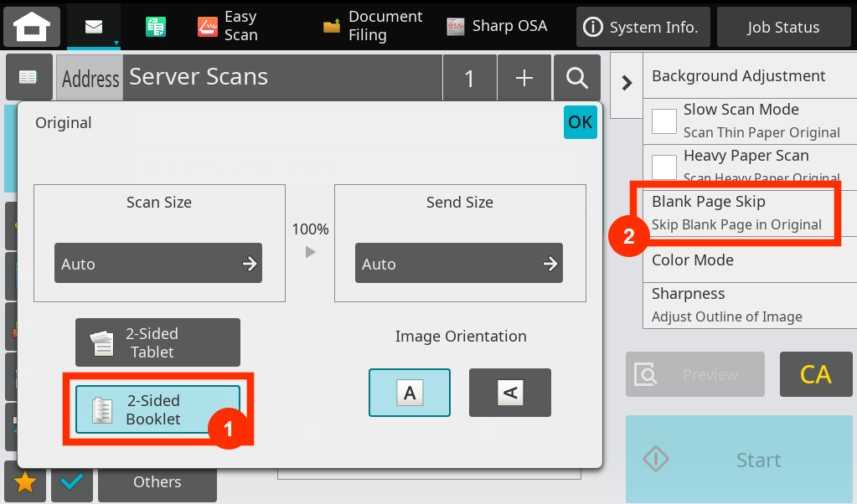Go to the Home screen icon
The width and height of the screenshot is (857, 504).
[x=32, y=27]
